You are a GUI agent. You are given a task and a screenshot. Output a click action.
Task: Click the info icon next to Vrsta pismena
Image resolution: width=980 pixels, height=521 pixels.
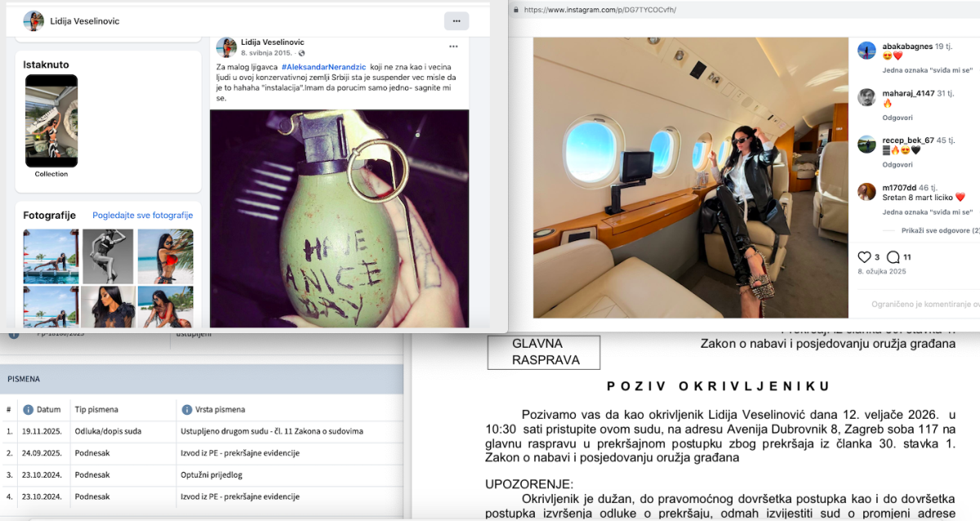tap(187, 409)
